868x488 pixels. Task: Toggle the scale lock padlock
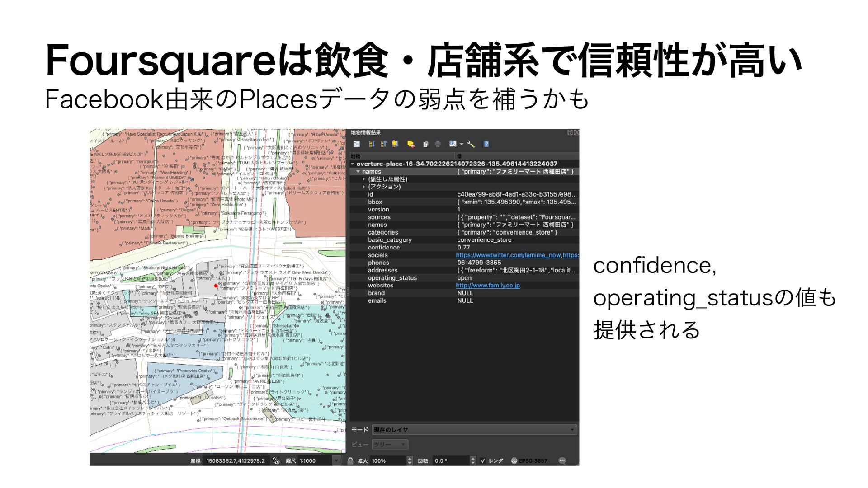click(350, 460)
